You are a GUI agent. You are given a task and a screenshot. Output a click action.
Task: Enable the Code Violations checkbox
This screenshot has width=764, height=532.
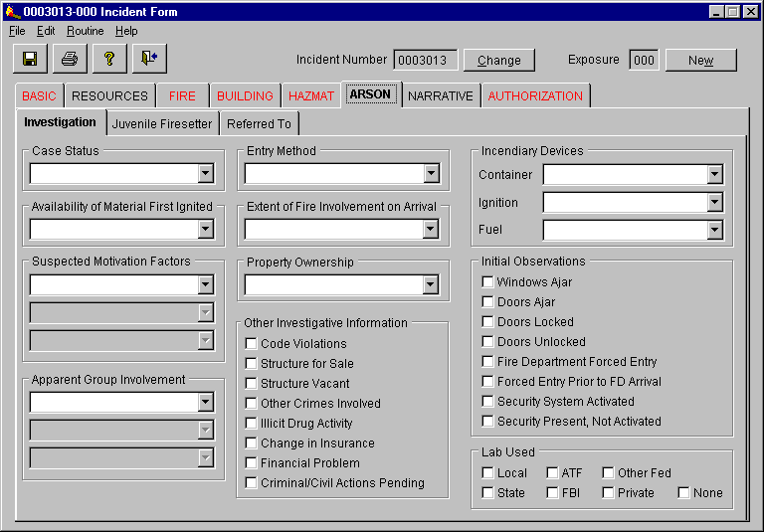(252, 344)
